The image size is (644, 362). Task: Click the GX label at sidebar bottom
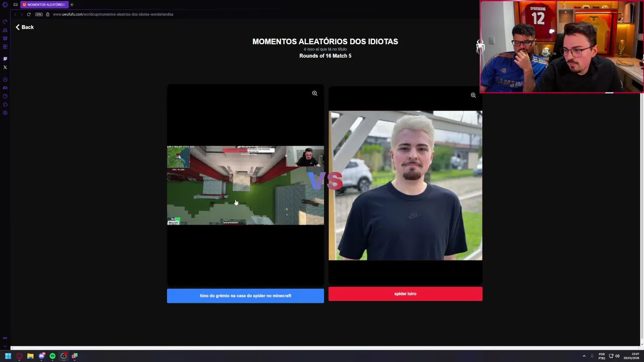point(5,338)
